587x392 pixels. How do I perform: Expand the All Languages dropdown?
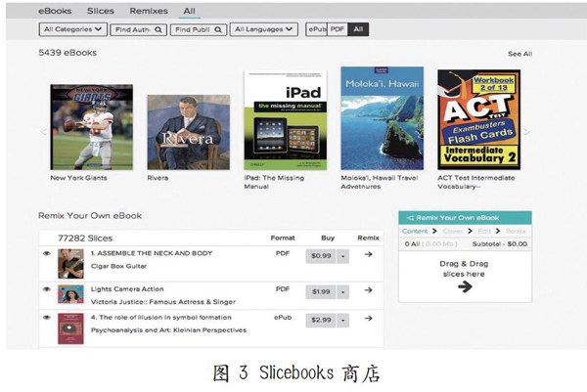(x=264, y=29)
